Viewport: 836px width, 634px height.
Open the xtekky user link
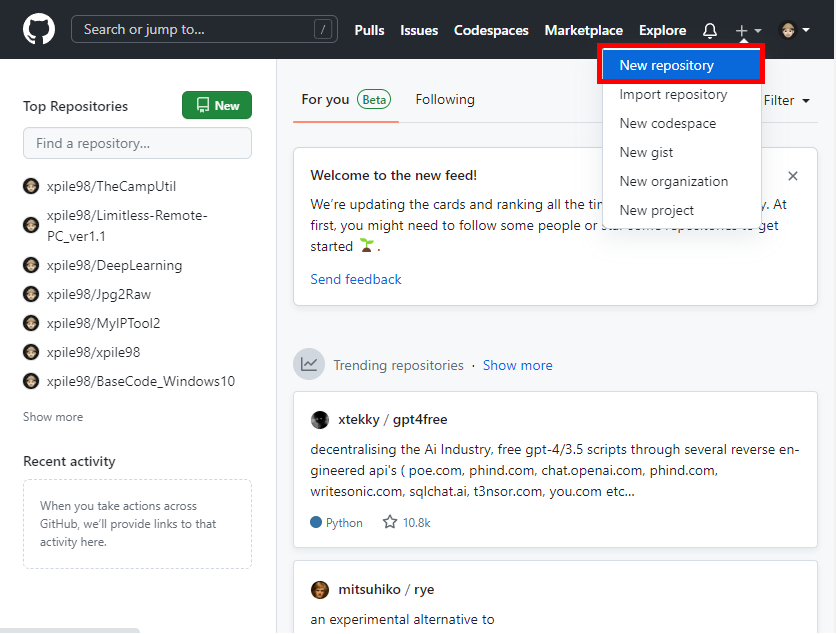[x=359, y=420]
